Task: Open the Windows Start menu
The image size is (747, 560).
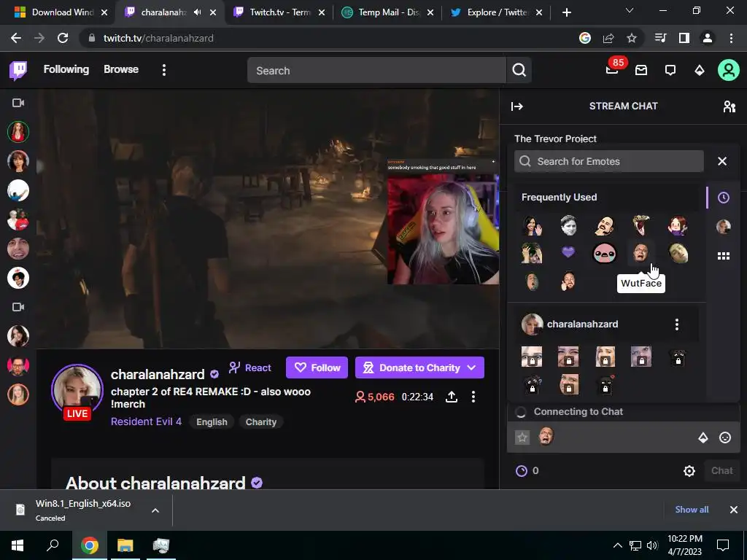Action: (18, 545)
